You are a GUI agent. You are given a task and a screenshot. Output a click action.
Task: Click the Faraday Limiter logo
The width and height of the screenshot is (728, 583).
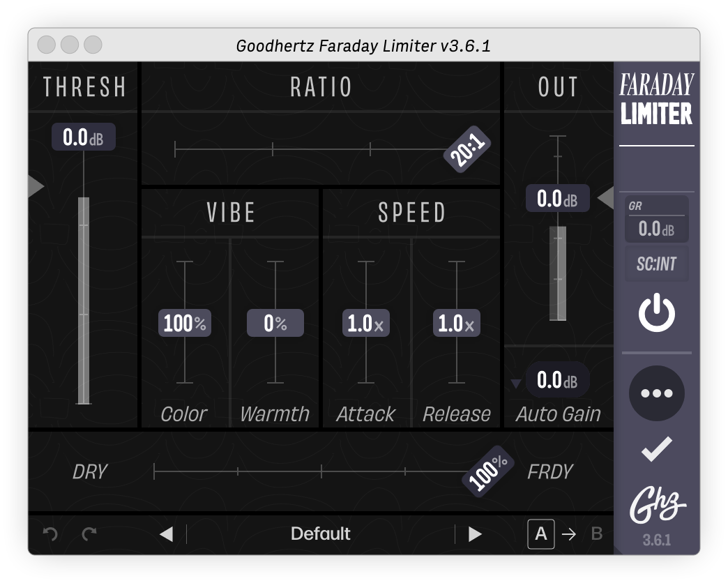click(x=656, y=99)
